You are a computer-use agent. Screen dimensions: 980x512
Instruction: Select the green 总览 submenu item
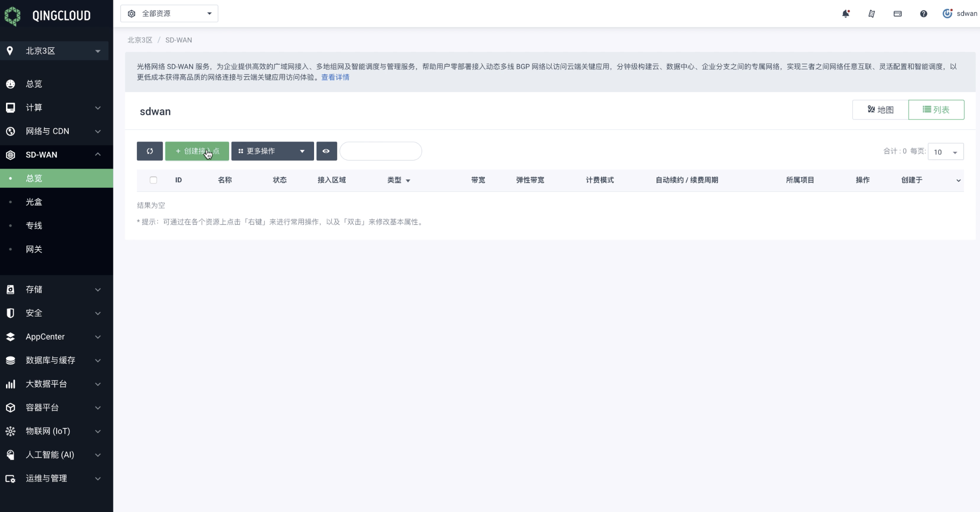[57, 178]
